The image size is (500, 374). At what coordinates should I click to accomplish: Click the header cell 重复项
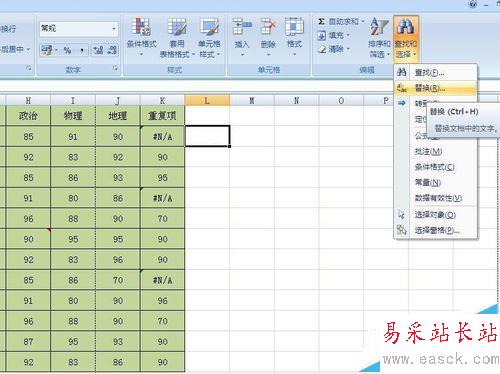[162, 116]
